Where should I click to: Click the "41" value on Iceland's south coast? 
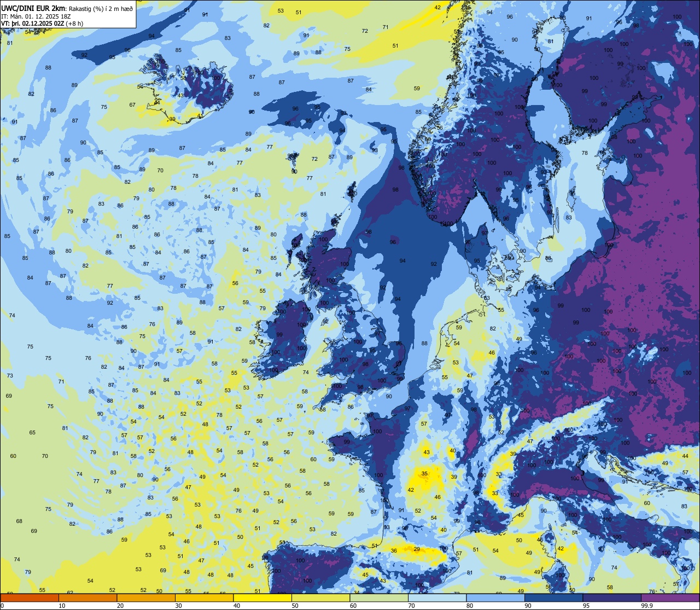[x=200, y=116]
